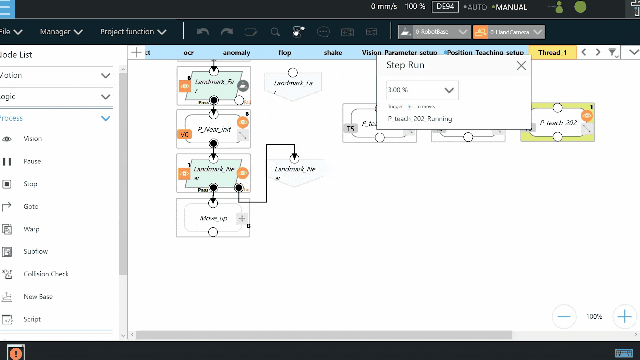Screen dimensions: 640x360
Task: Click the filter funnel icon
Action: (612, 52)
